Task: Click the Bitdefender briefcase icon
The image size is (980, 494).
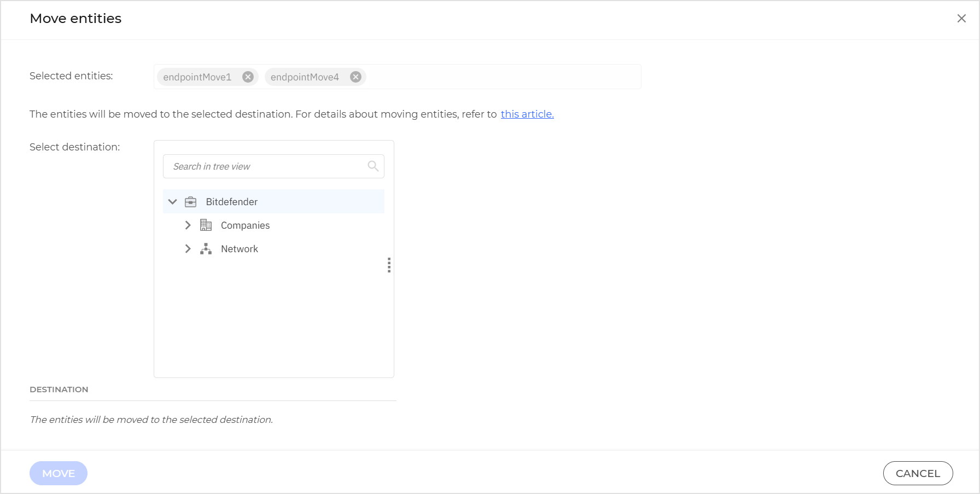Action: point(190,202)
